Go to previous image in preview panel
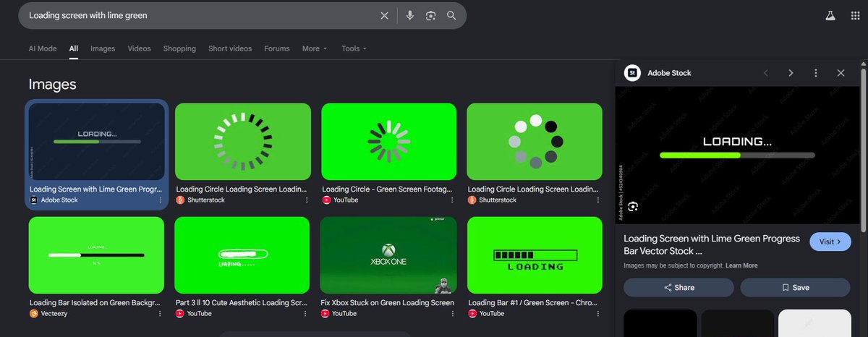Image resolution: width=868 pixels, height=337 pixels. 766,73
